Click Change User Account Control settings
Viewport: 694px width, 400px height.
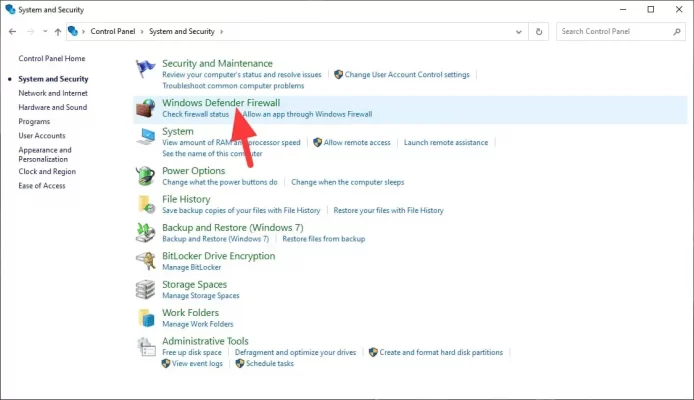(x=407, y=74)
